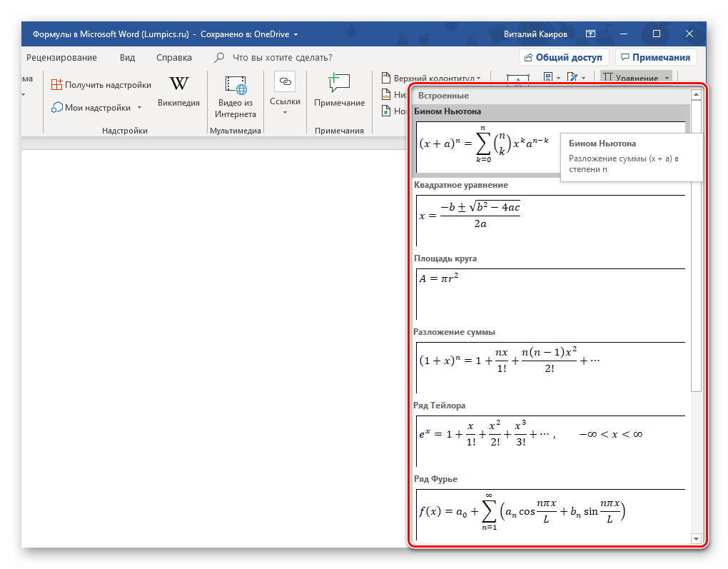The width and height of the screenshot is (728, 569).
Task: Open the Links (Ссылки) menu
Action: pos(285,94)
